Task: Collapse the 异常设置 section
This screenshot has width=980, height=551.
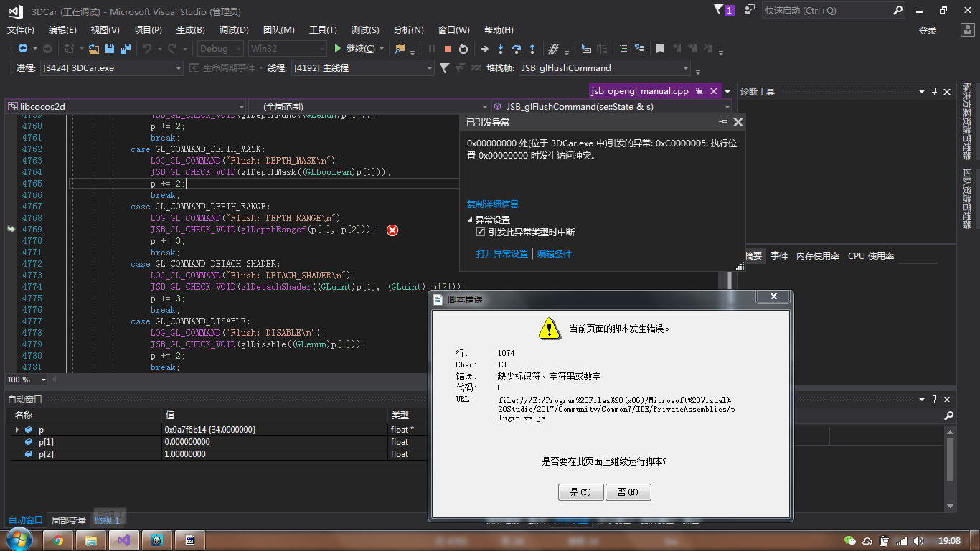Action: [470, 220]
